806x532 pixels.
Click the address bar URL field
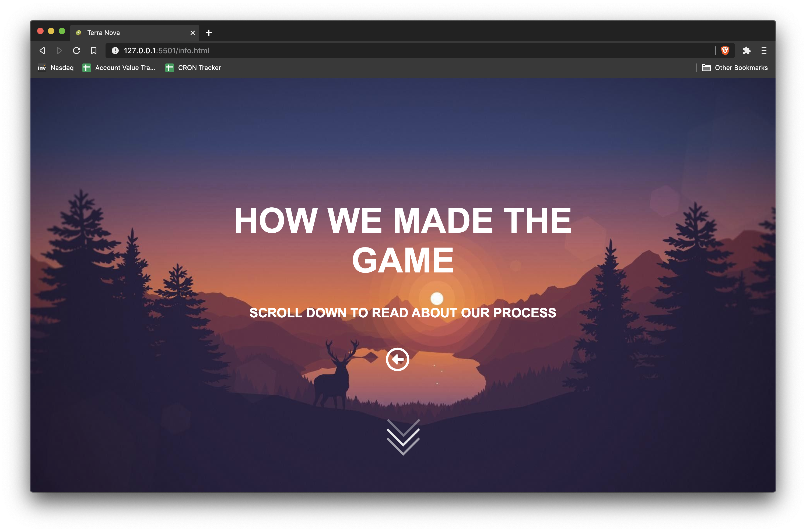tap(407, 51)
